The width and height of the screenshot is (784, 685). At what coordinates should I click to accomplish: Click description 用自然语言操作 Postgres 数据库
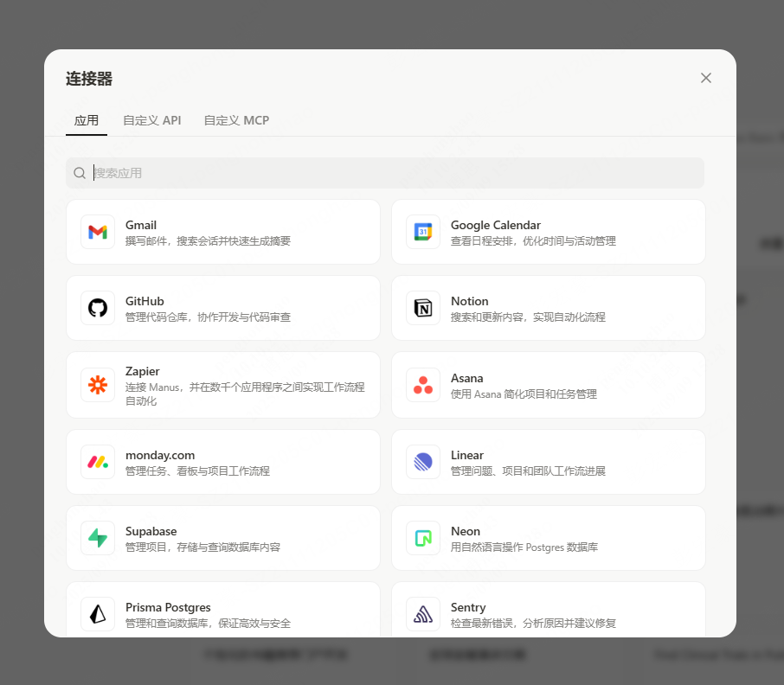pos(524,547)
